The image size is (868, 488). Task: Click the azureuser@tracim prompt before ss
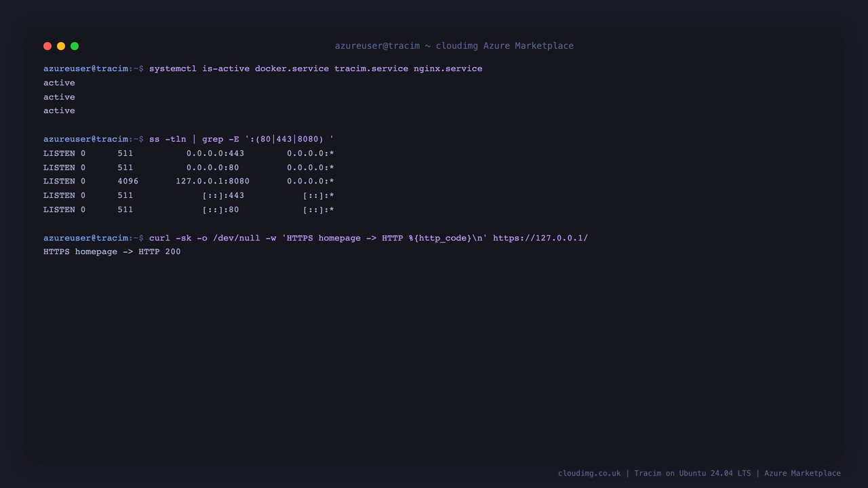click(x=85, y=139)
